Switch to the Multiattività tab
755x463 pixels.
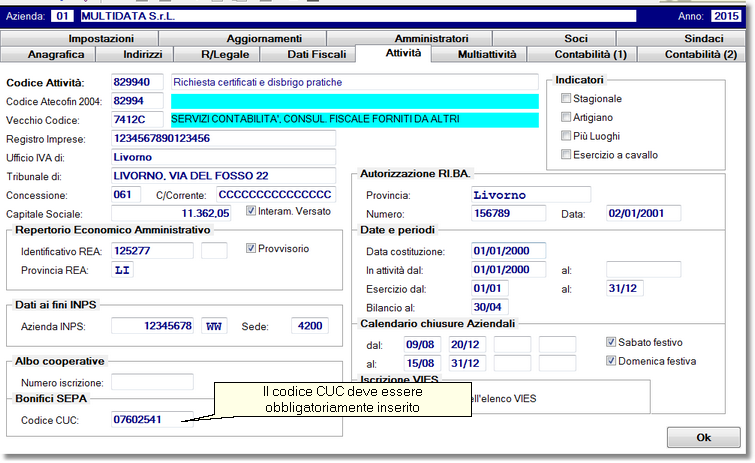pyautogui.click(x=479, y=54)
